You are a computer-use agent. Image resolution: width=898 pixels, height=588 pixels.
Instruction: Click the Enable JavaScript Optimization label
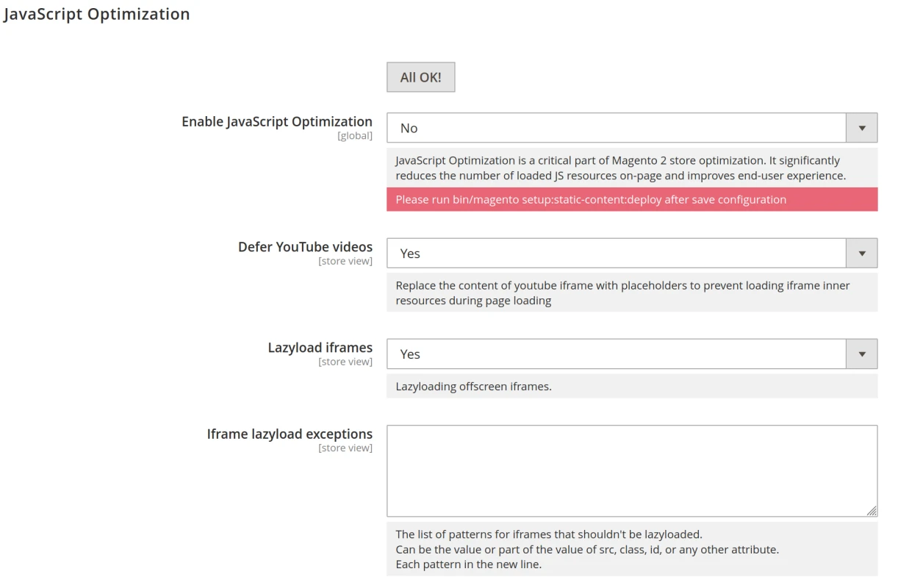click(x=276, y=122)
